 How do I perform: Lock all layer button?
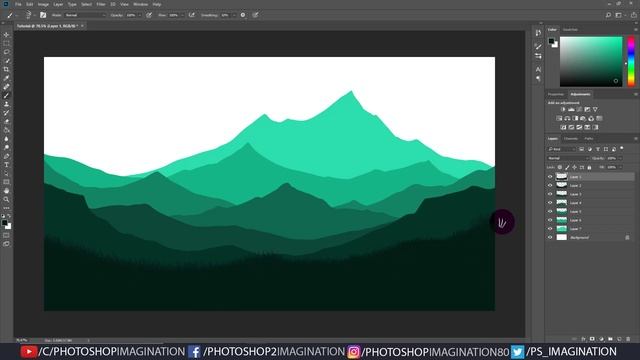pyautogui.click(x=589, y=167)
